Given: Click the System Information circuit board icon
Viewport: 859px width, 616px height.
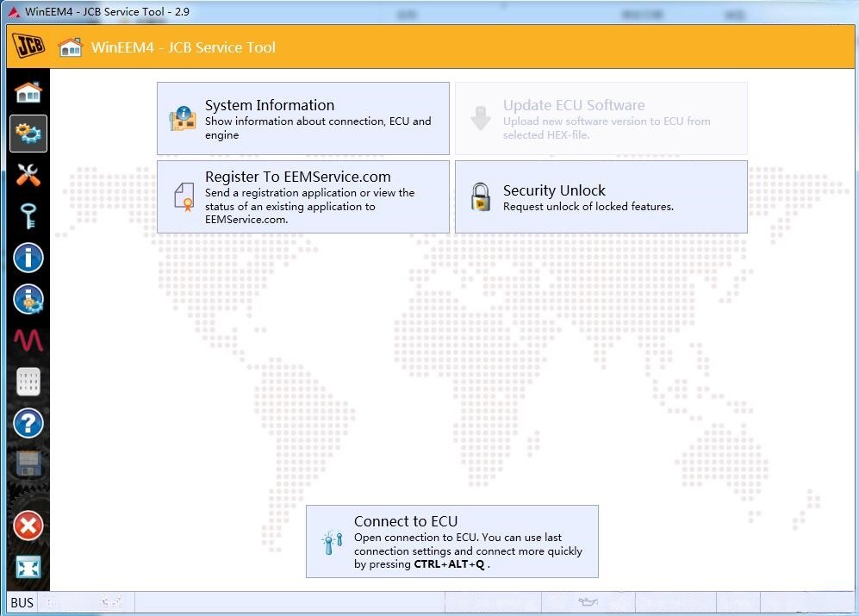Looking at the screenshot, I should (183, 118).
